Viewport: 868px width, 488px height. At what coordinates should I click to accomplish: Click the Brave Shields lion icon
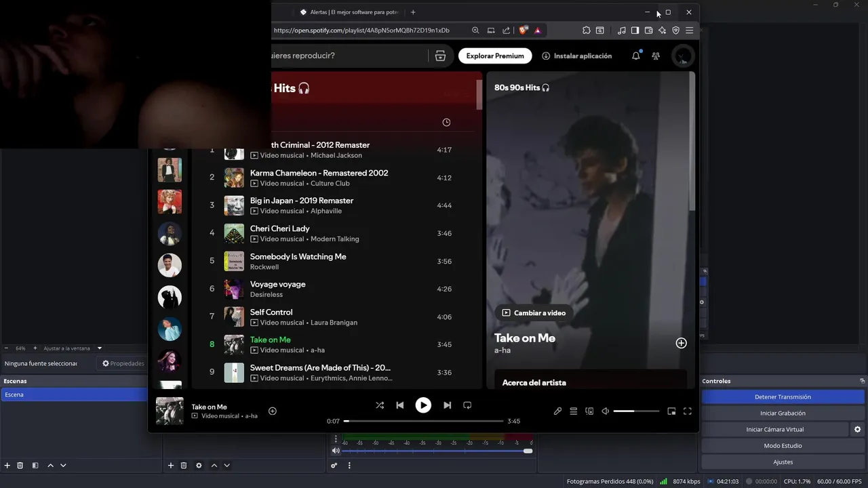tap(523, 30)
